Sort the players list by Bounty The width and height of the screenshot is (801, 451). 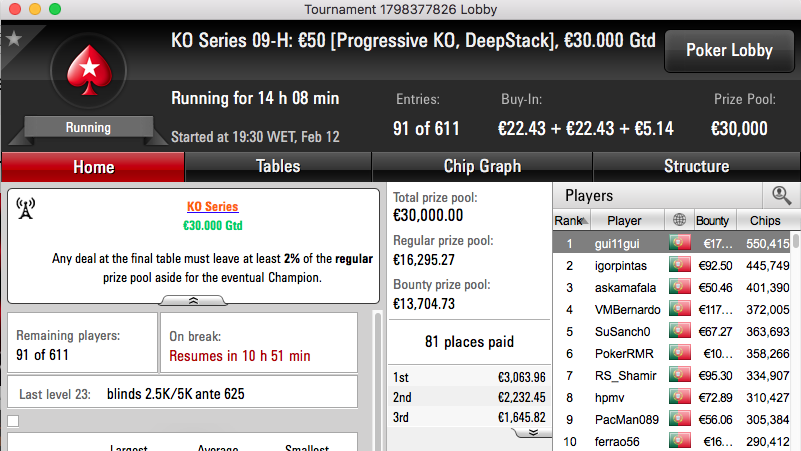(x=712, y=221)
